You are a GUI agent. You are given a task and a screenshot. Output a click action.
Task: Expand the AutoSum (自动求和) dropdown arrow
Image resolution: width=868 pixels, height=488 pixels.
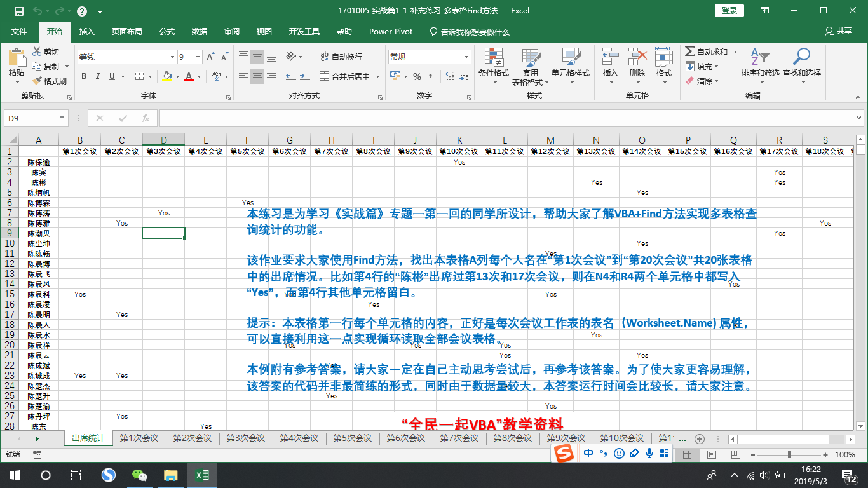[x=735, y=51]
